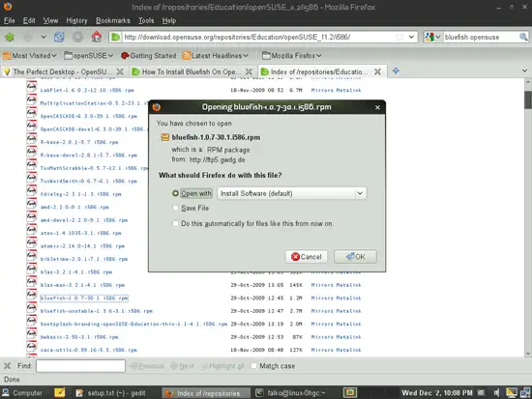This screenshot has width=532, height=399.
Task: Select the Save File radio button
Action: [175, 208]
